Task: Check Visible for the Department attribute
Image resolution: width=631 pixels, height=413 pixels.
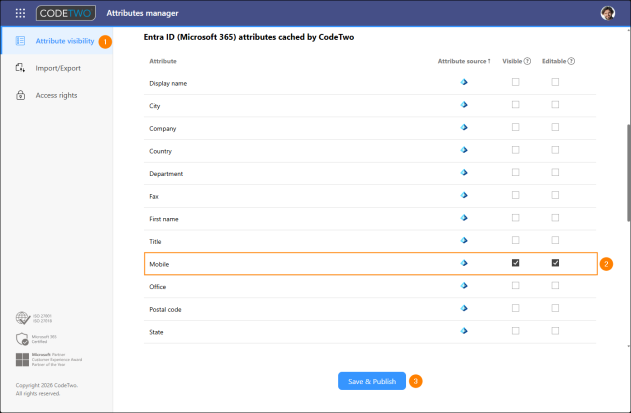Action: click(516, 172)
